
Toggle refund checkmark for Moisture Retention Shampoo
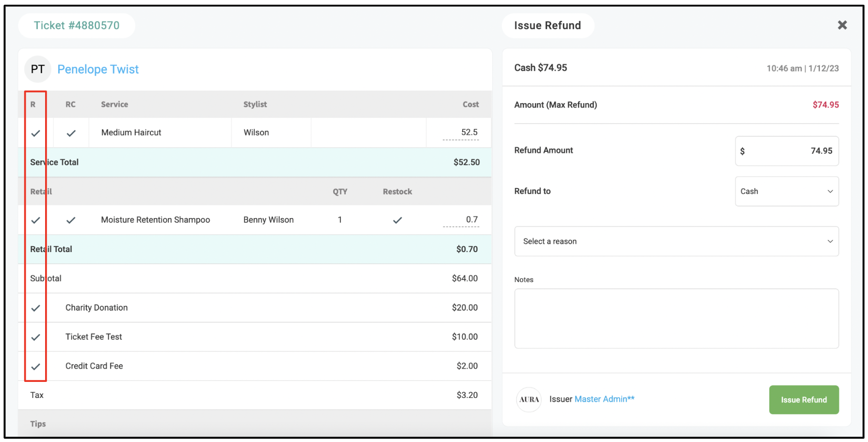tap(35, 220)
